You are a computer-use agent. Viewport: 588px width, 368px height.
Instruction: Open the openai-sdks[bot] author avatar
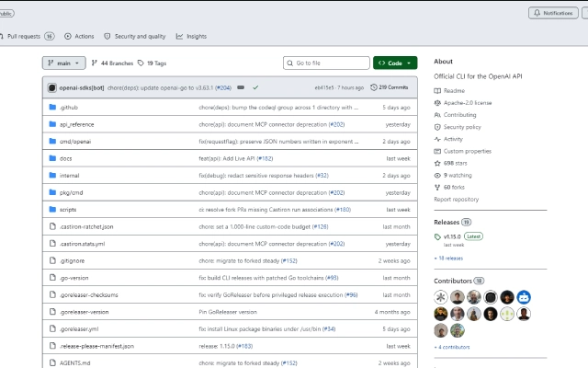[52, 88]
